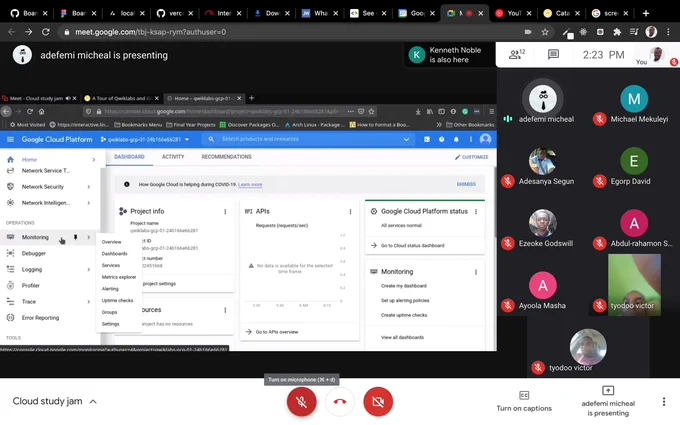The image size is (680, 425).
Task: Open Chrome extensions puzzle icon
Action: (x=617, y=32)
